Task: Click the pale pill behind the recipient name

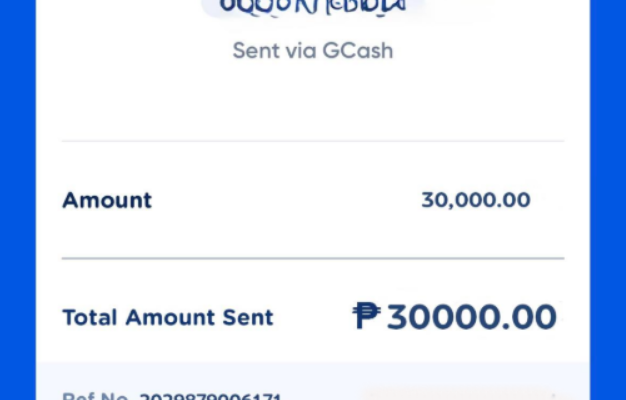Action: pyautogui.click(x=313, y=8)
